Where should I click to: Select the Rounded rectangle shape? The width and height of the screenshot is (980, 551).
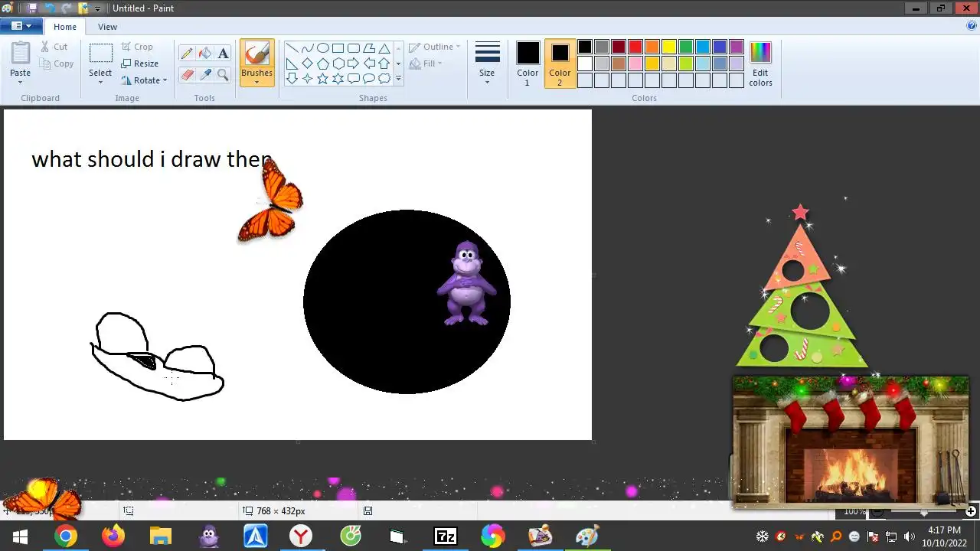tap(353, 47)
